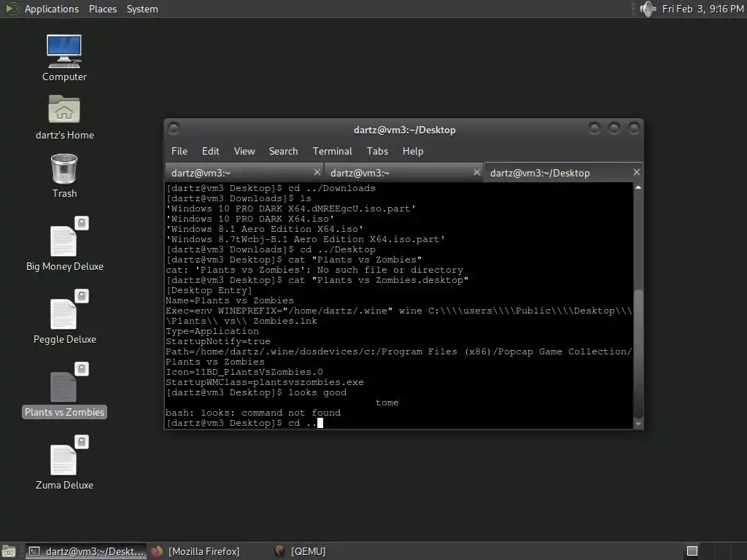This screenshot has width=747, height=560.
Task: Click the terminal title bar text dartz@vm3:~/Desktop
Action: pyautogui.click(x=404, y=130)
